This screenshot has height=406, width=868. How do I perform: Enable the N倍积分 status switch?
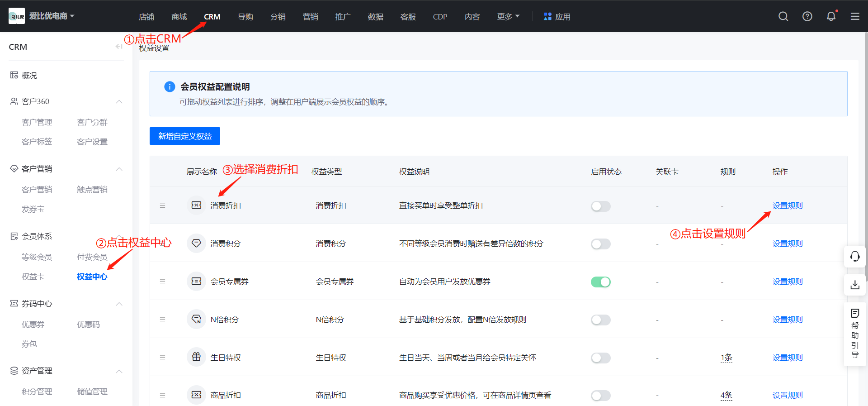tap(601, 320)
